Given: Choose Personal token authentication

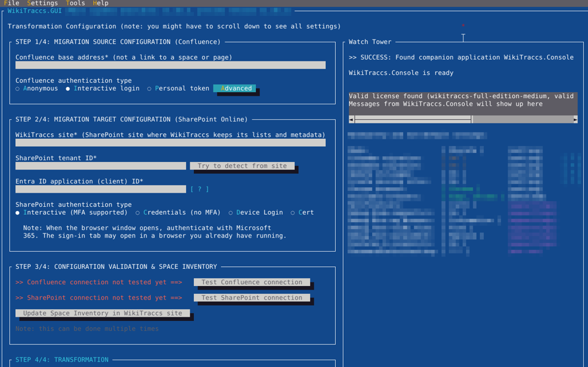Looking at the screenshot, I should coord(178,88).
